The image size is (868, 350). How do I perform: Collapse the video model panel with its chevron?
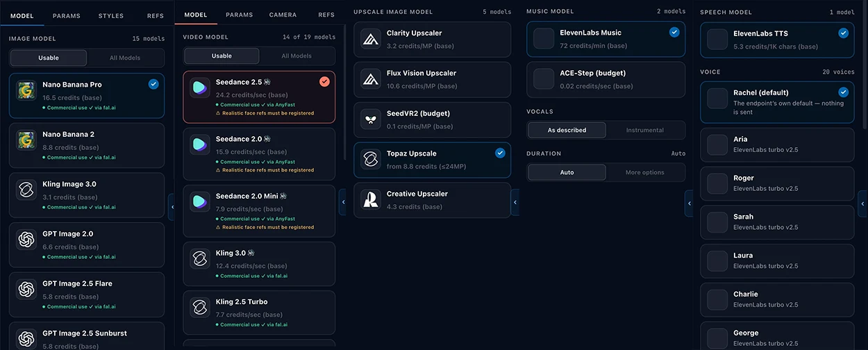[x=342, y=202]
